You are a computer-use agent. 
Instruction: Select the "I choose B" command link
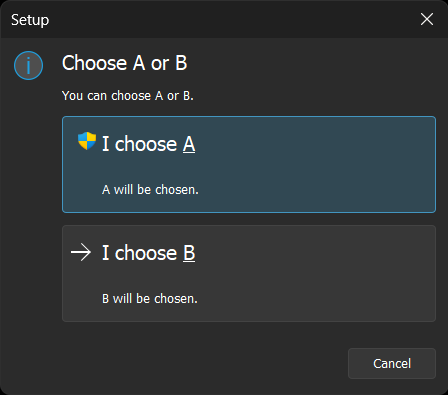(x=249, y=273)
